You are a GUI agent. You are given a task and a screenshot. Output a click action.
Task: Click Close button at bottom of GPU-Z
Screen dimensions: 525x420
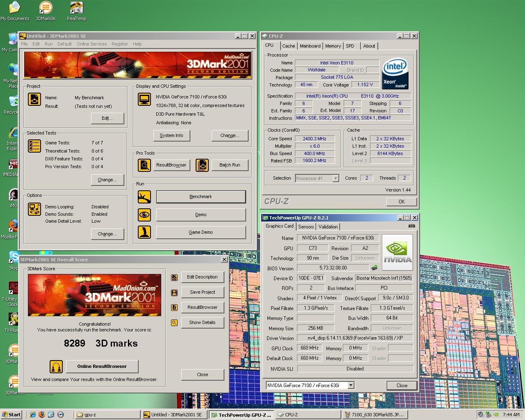click(x=402, y=386)
